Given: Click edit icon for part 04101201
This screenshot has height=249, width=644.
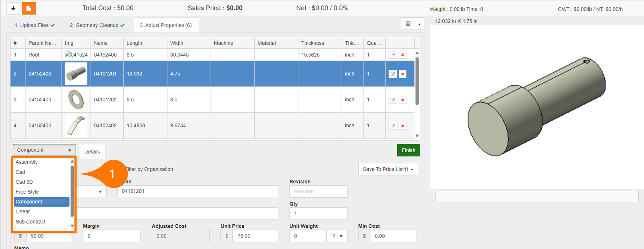Looking at the screenshot, I should click(x=393, y=74).
